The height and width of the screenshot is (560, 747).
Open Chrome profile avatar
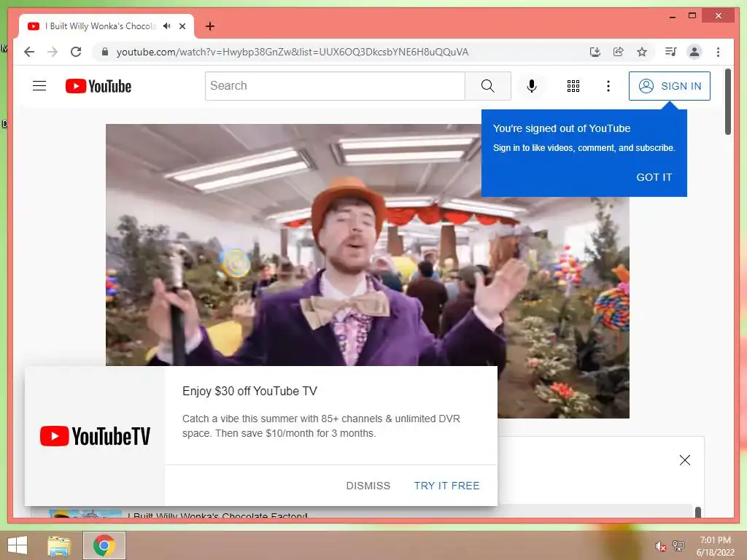pyautogui.click(x=694, y=52)
